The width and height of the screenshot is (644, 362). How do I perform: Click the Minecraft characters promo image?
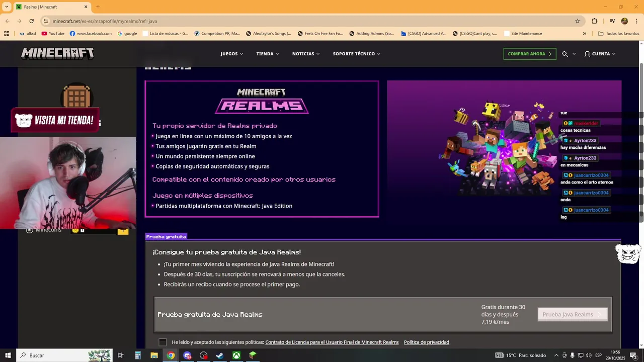pos(504,149)
